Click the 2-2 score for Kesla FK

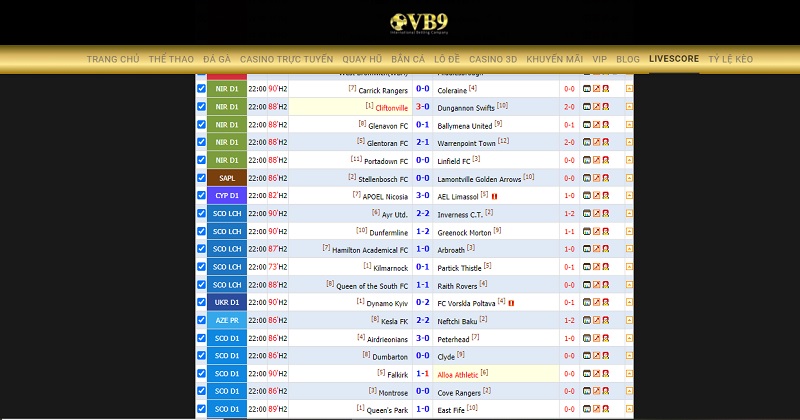point(422,320)
